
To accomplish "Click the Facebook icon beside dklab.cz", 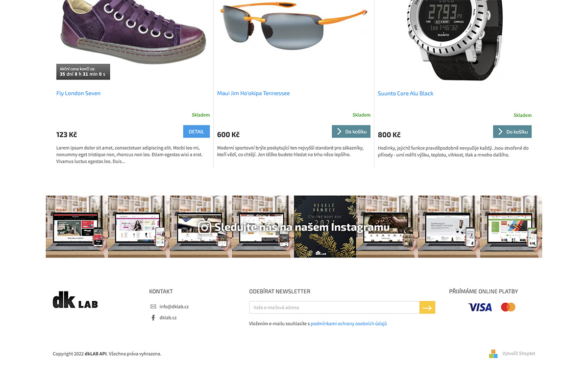I will point(153,317).
